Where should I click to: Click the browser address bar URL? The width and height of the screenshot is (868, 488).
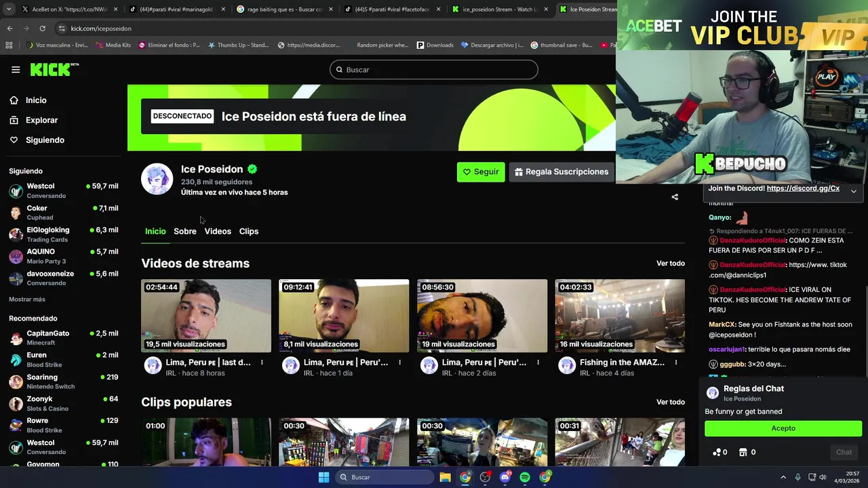click(x=101, y=28)
